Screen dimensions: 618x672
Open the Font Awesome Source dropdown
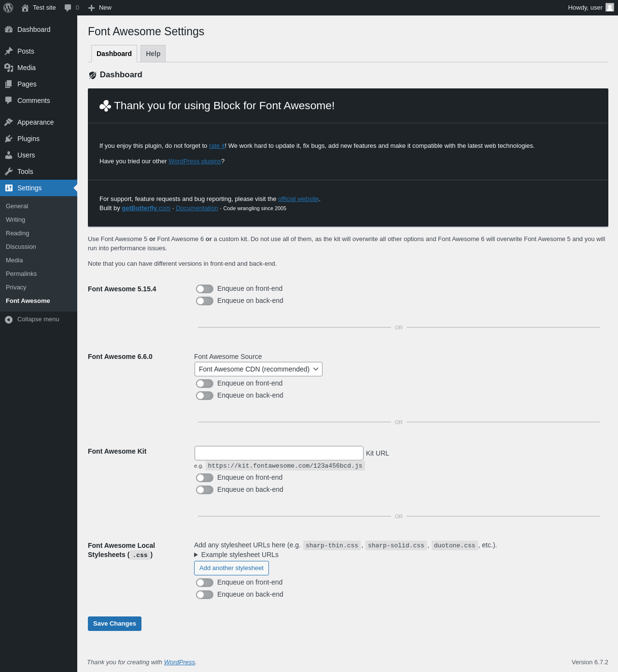[x=258, y=369]
